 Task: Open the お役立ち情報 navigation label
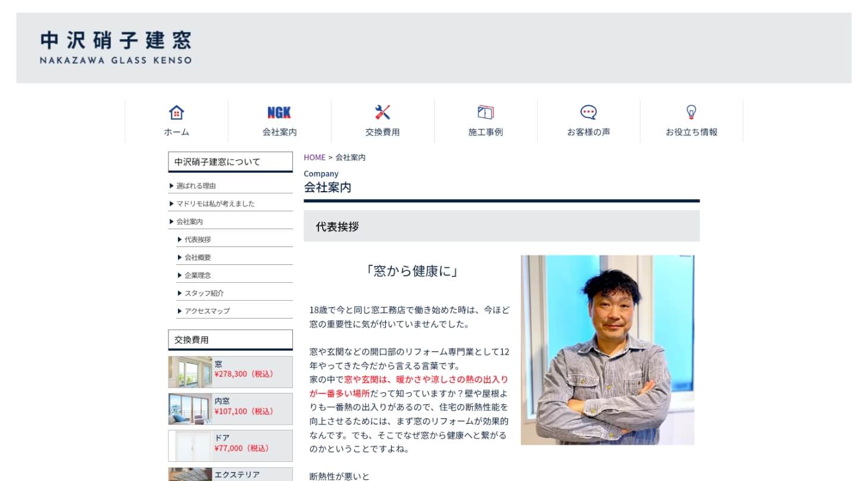pos(691,132)
